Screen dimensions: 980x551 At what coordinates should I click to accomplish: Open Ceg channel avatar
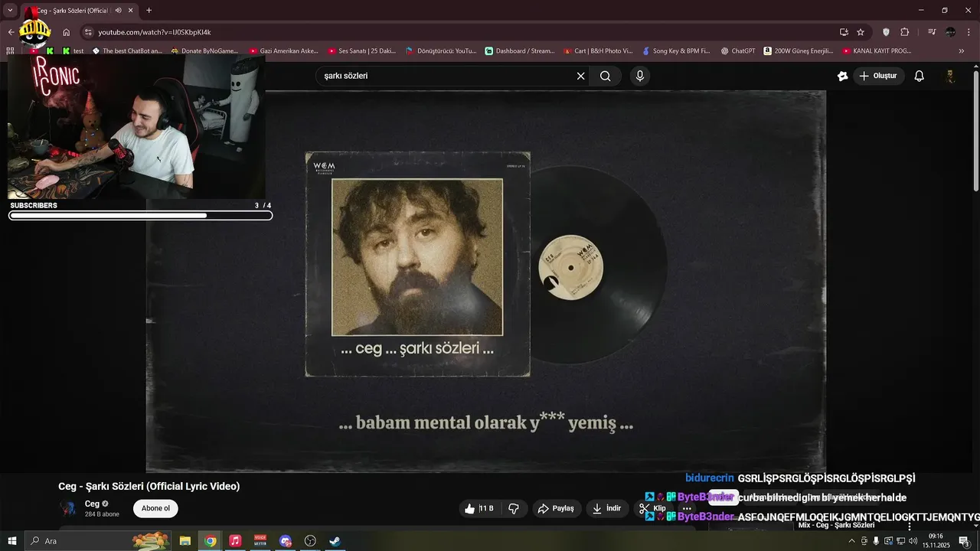coord(69,508)
